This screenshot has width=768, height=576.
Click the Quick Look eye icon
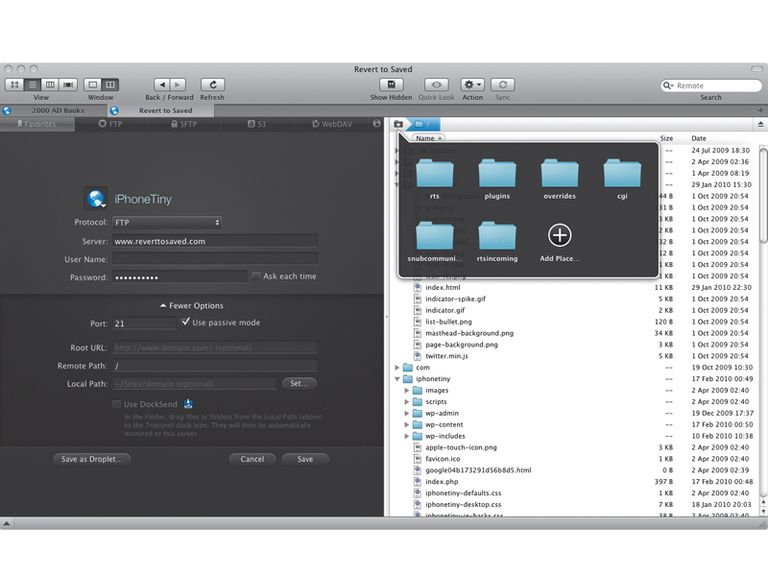[x=436, y=85]
